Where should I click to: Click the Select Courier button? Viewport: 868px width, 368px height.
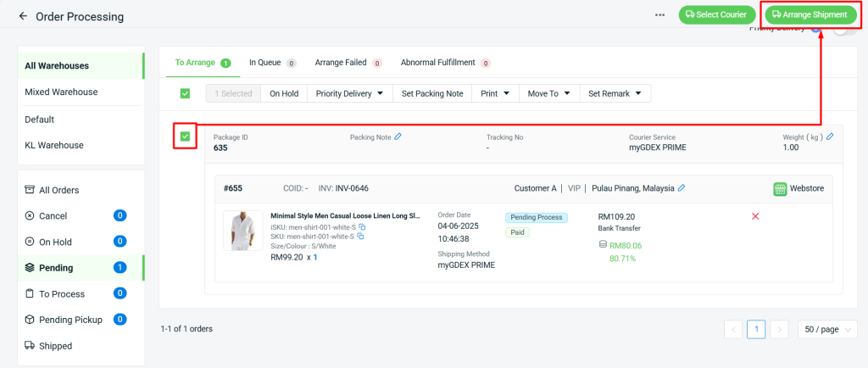717,15
